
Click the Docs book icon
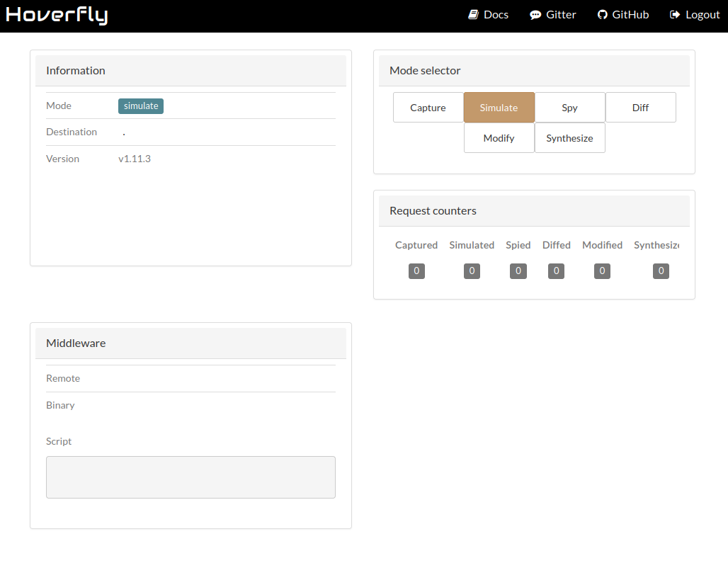point(473,15)
